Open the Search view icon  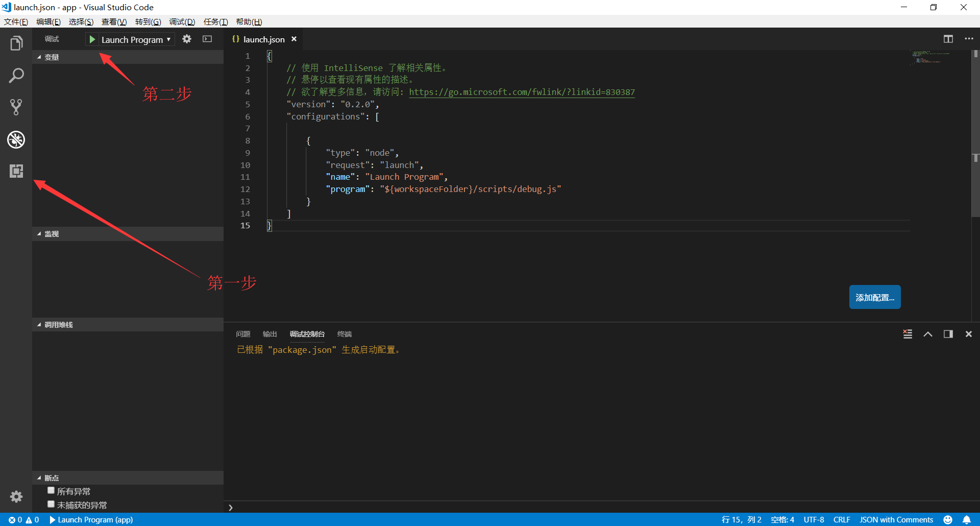click(x=16, y=76)
